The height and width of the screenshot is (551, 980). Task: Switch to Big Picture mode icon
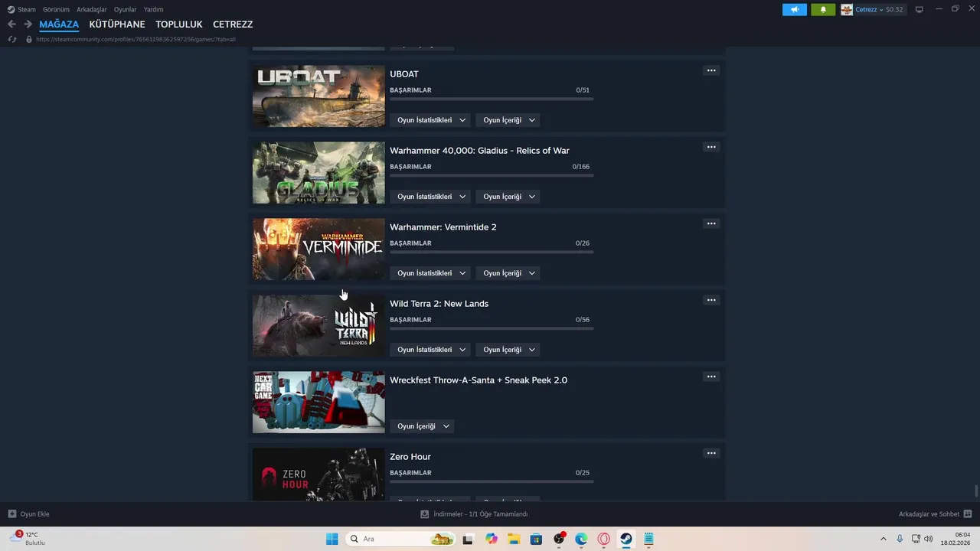click(919, 9)
